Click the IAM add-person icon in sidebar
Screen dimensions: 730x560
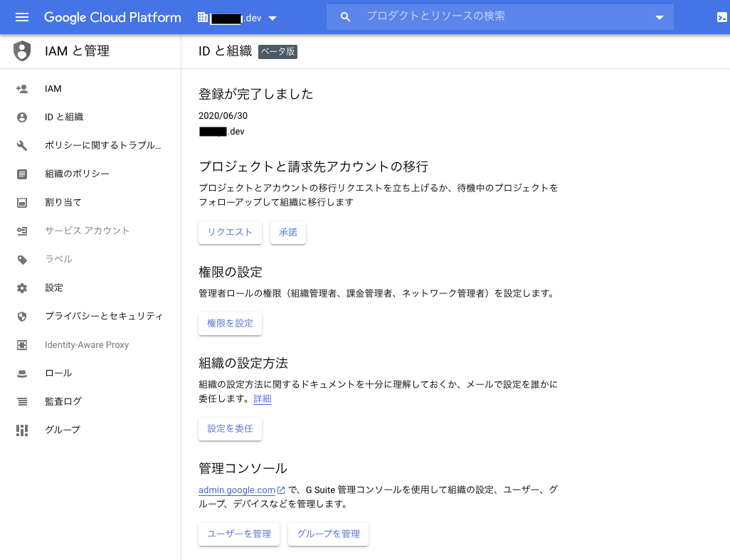point(22,88)
